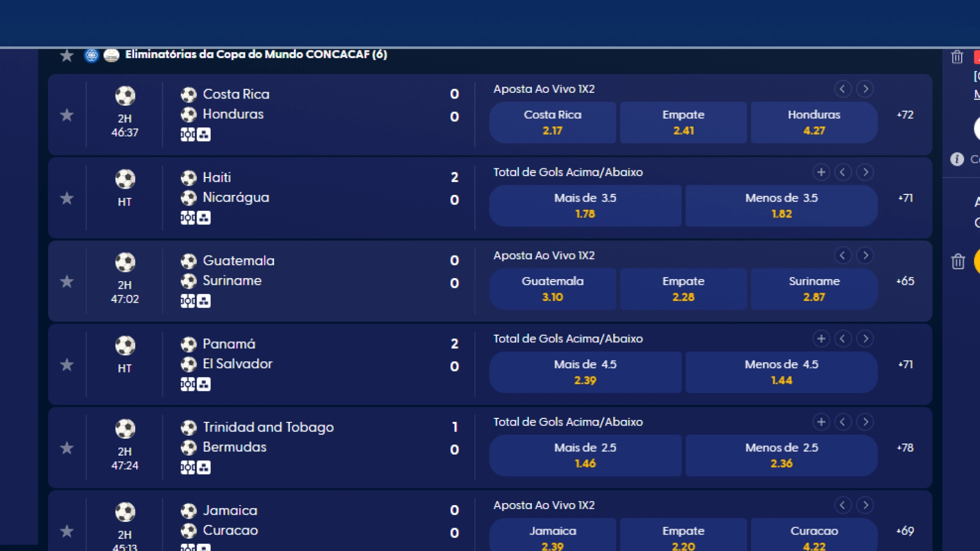The image size is (980, 551).
Task: Show the next market for Costa Rica vs Honduras
Action: click(x=865, y=89)
